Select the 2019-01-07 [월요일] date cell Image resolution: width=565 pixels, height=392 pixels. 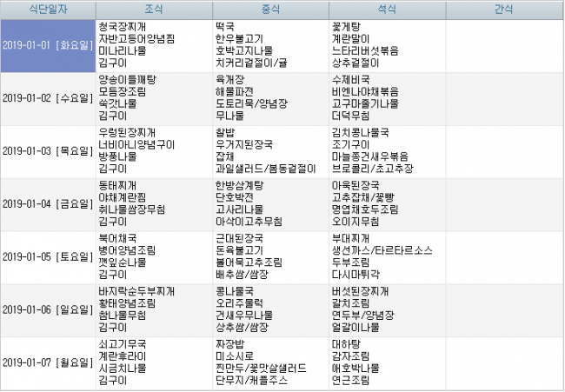pyautogui.click(x=48, y=362)
